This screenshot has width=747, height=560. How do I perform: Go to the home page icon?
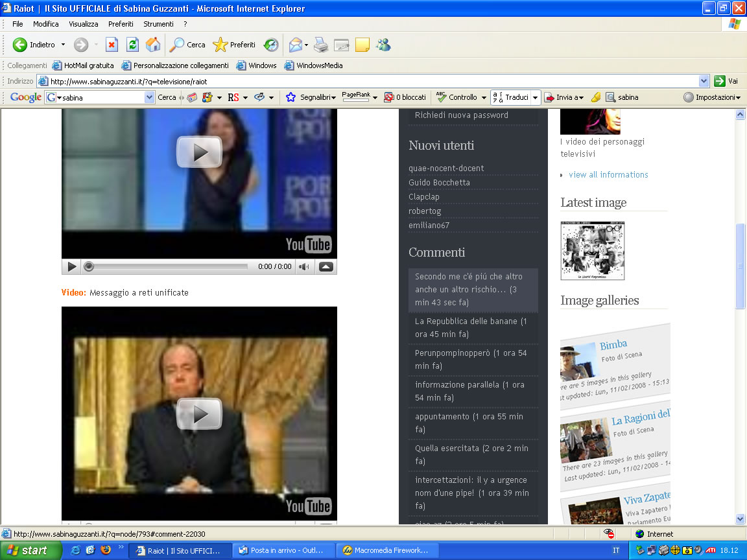coord(153,45)
